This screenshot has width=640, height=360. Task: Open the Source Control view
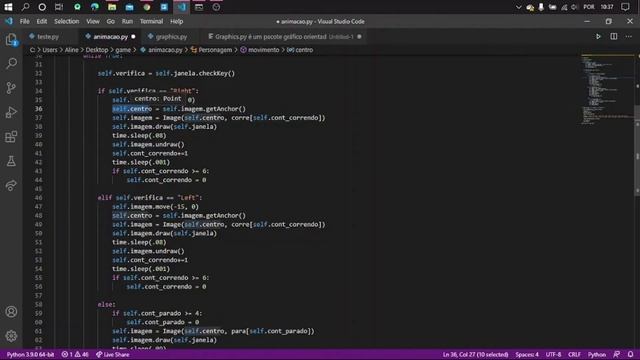pos(11,88)
